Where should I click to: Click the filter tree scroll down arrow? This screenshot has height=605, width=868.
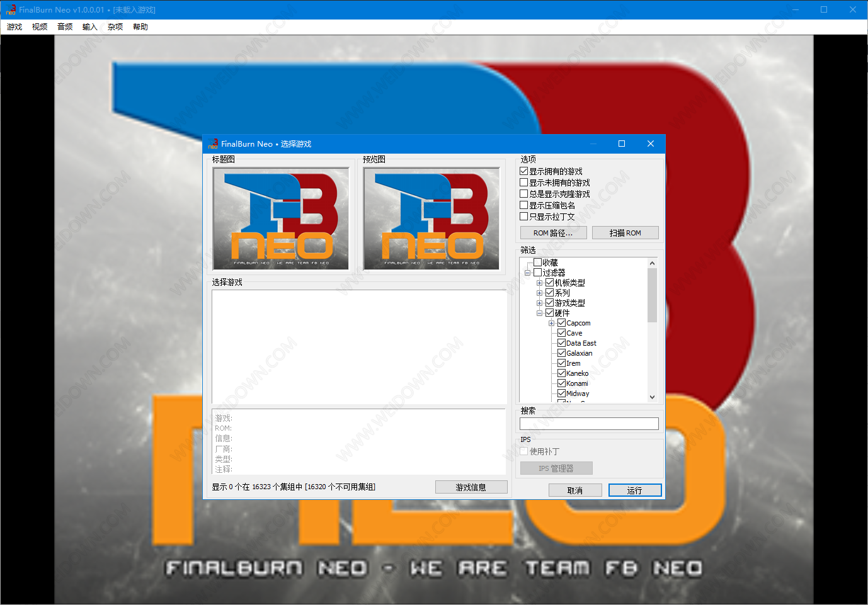click(652, 397)
